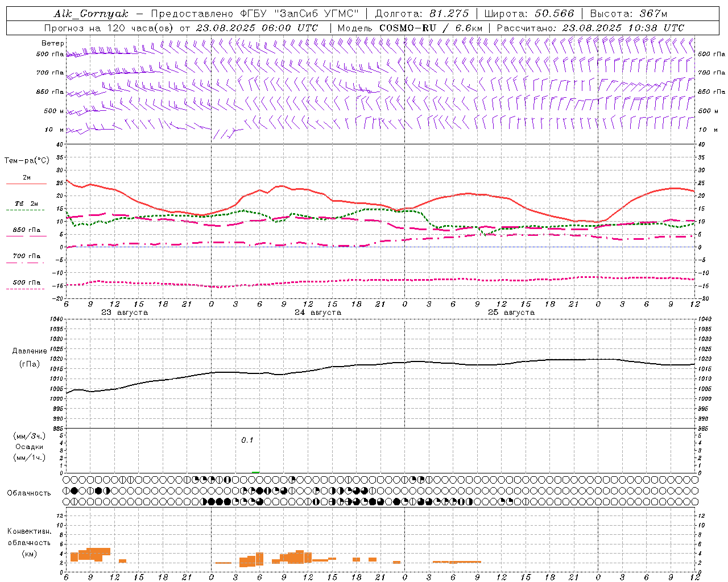This screenshot has height=582, width=728.
Task: Click the '(км)' unit label under convective cloudiness
Action: tap(30, 554)
